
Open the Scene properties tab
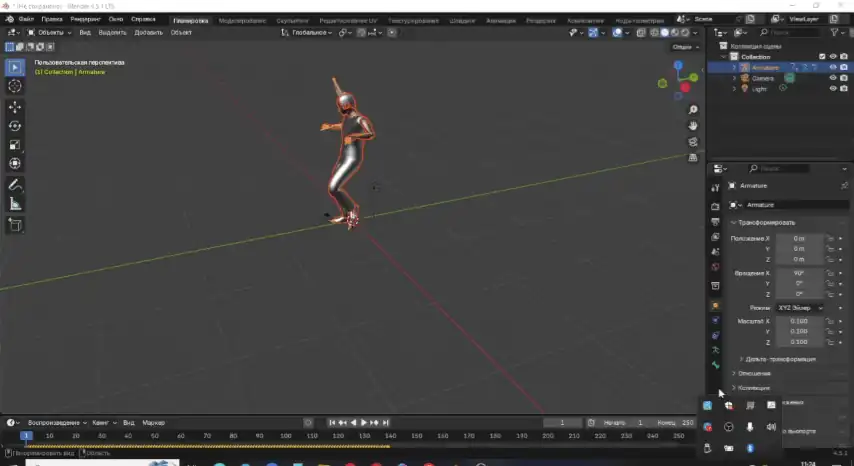[715, 252]
